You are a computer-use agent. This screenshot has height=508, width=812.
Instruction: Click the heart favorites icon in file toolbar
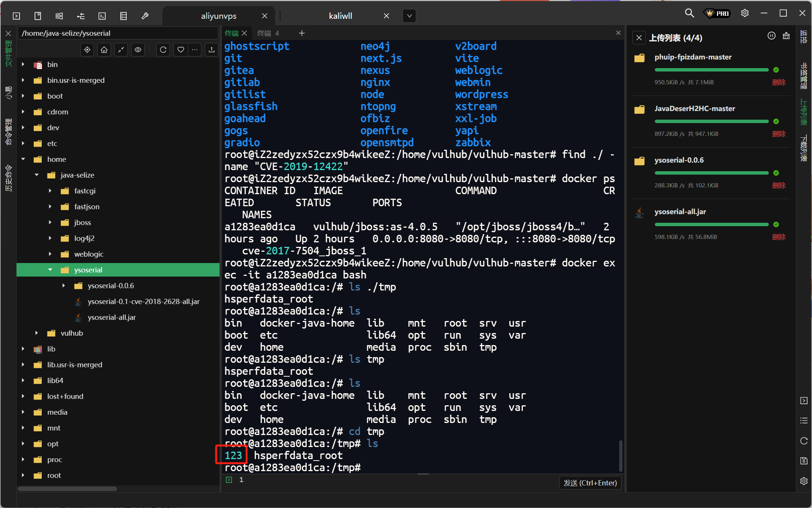pos(181,50)
